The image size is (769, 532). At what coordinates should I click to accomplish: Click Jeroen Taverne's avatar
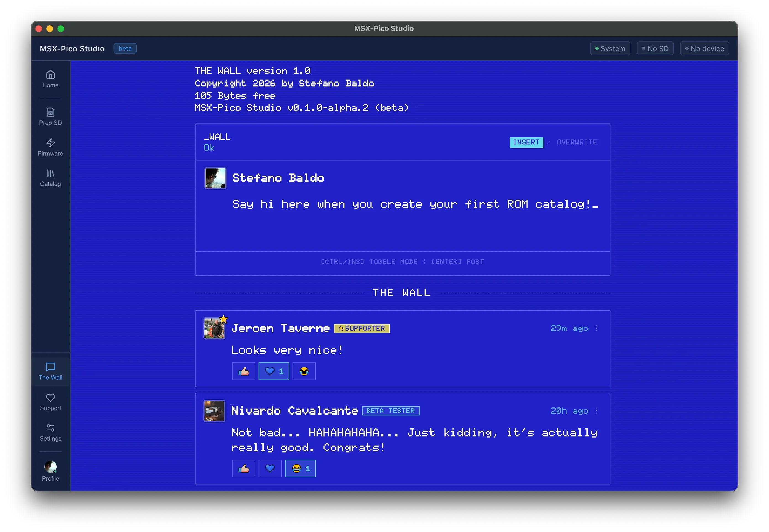point(214,328)
